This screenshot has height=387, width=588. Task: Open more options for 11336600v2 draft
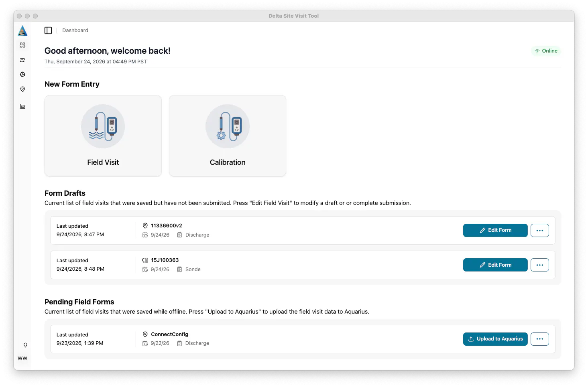tap(540, 230)
